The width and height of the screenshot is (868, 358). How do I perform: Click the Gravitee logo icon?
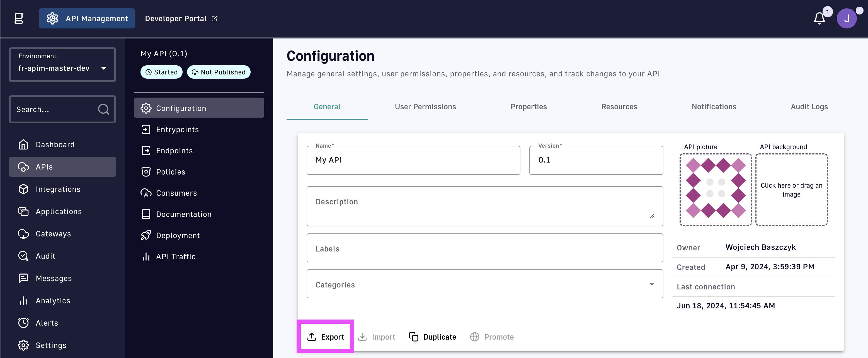19,18
